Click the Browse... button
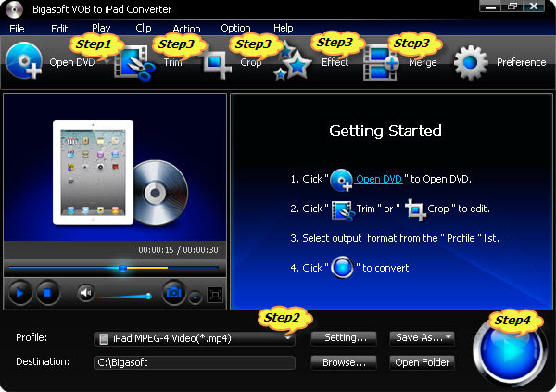The height and width of the screenshot is (392, 556). pyautogui.click(x=344, y=362)
